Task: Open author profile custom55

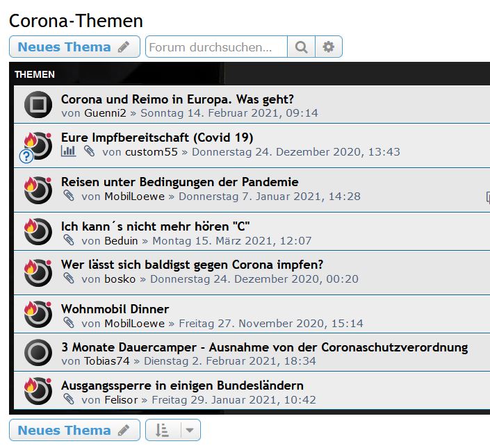Action: point(152,152)
